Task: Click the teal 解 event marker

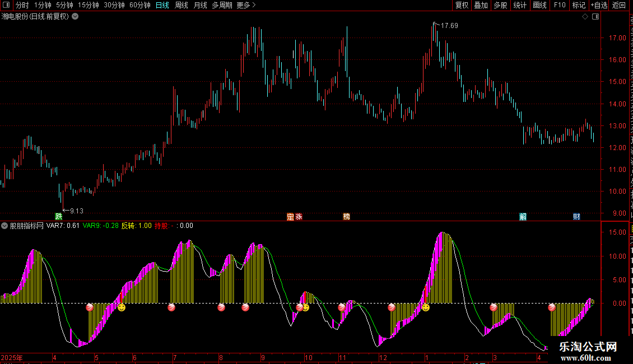Action: point(523,217)
